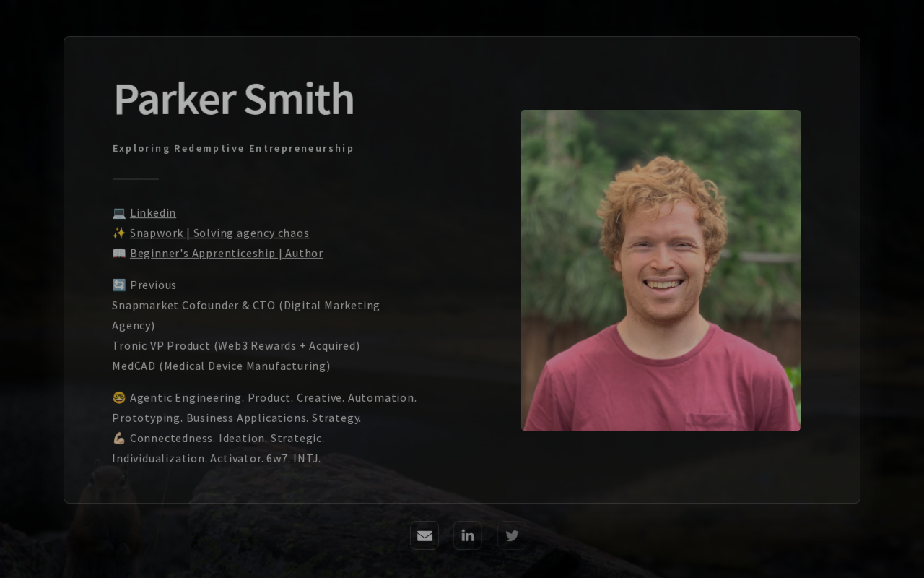Click the Exploring Redemptive Entrepreneurship tagline

[x=233, y=148]
